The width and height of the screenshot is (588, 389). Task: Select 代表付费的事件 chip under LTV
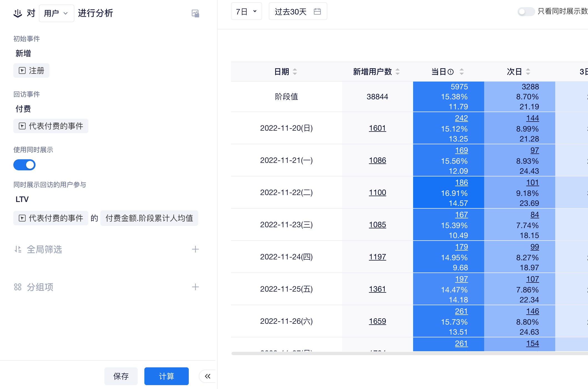click(x=51, y=218)
